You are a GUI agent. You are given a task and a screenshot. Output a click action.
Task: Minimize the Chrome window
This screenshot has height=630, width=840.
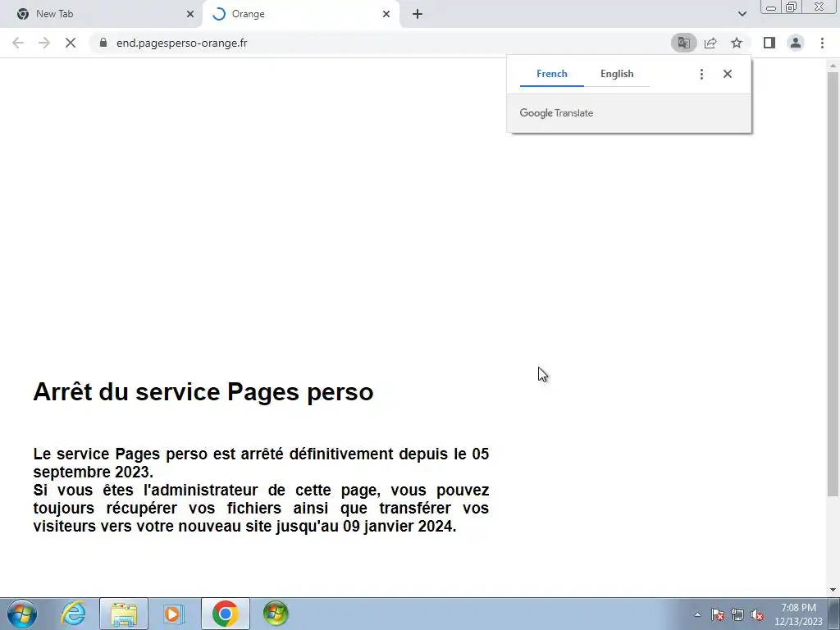pyautogui.click(x=771, y=7)
